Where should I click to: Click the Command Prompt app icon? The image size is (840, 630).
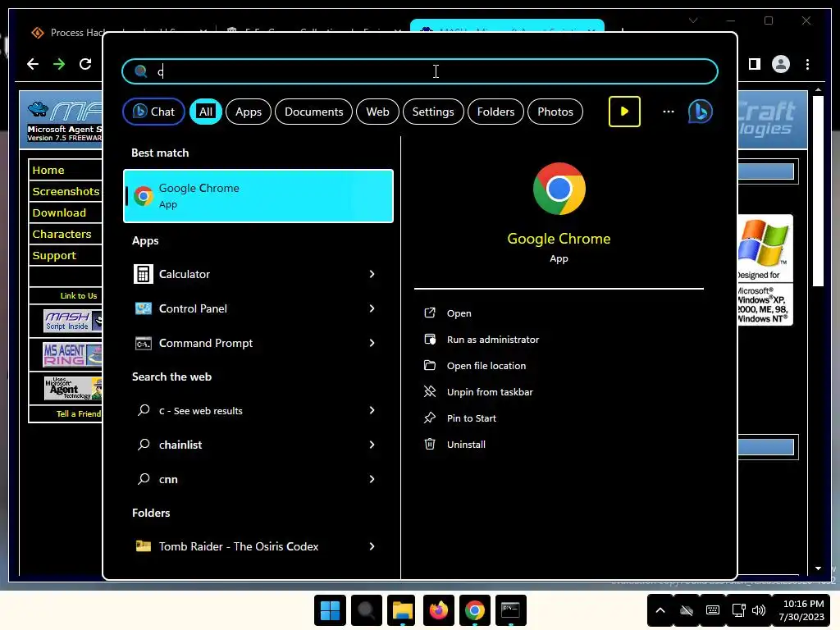click(x=143, y=343)
